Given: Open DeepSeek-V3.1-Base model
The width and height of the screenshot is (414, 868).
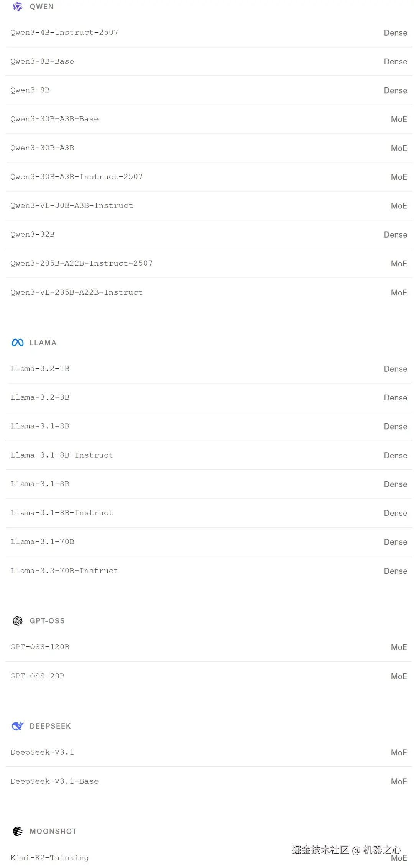Looking at the screenshot, I should click(x=54, y=781).
